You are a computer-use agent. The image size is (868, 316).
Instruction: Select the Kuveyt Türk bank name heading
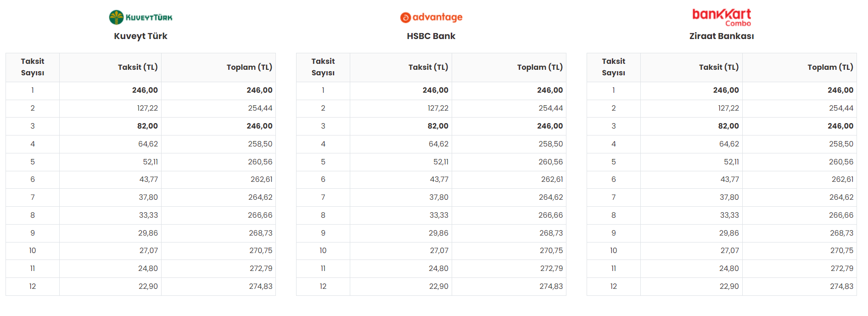click(140, 36)
